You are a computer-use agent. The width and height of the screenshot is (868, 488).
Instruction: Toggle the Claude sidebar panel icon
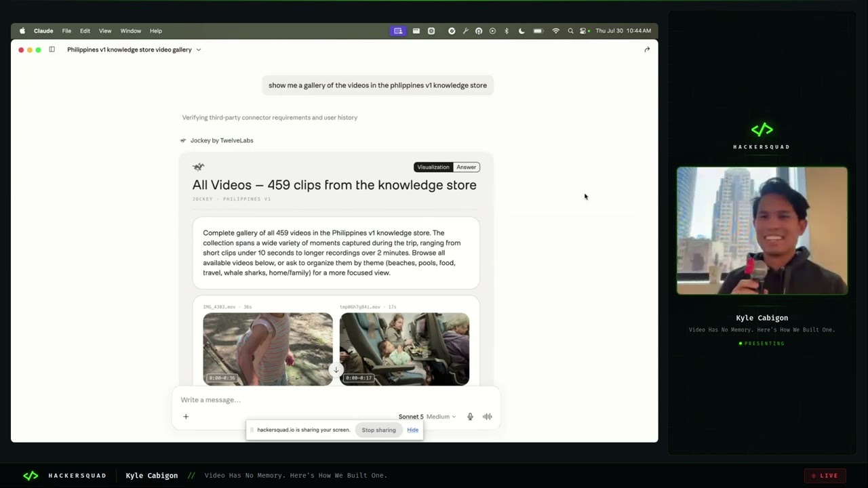click(x=52, y=49)
